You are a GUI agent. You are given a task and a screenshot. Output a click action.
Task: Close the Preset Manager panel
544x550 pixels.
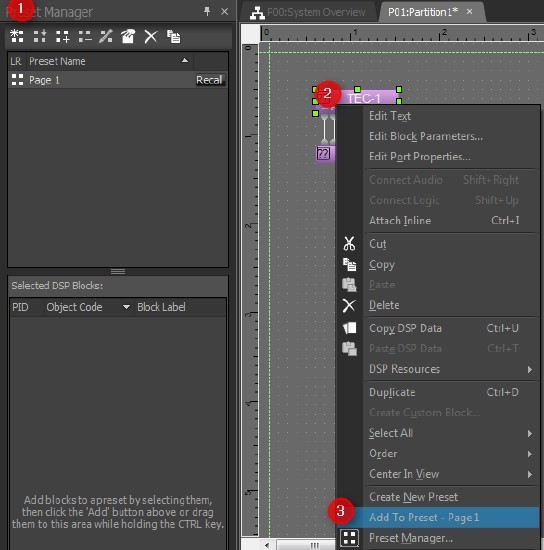pos(224,12)
